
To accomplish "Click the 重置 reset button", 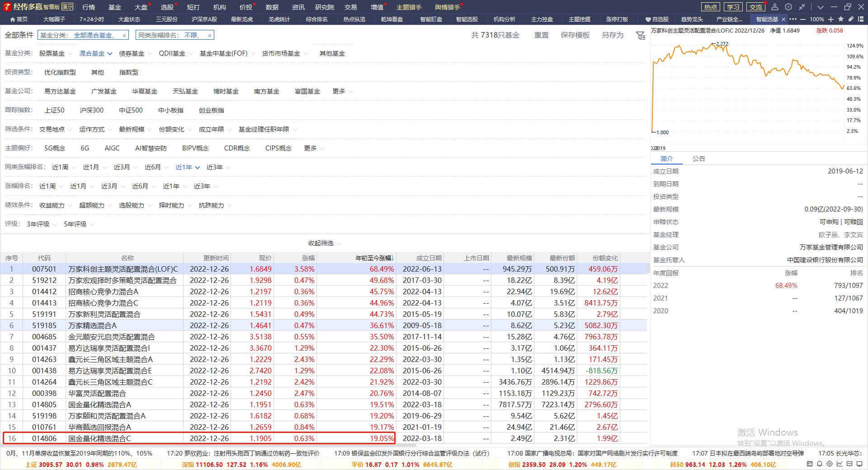I will 541,35.
